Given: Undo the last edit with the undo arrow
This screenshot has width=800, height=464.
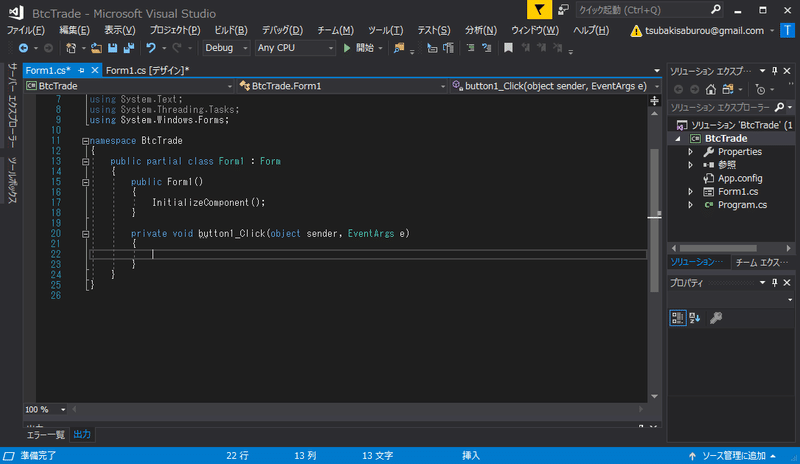Looking at the screenshot, I should [151, 48].
